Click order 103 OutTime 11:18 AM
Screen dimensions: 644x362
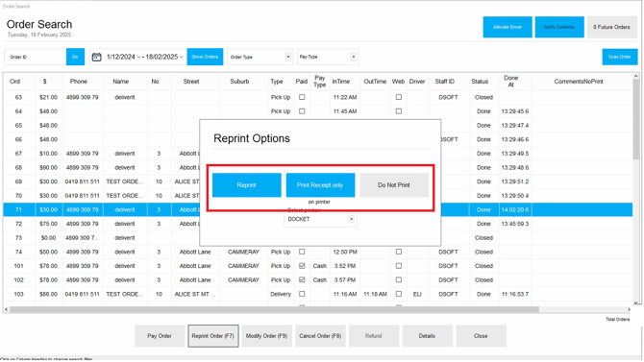click(x=375, y=294)
